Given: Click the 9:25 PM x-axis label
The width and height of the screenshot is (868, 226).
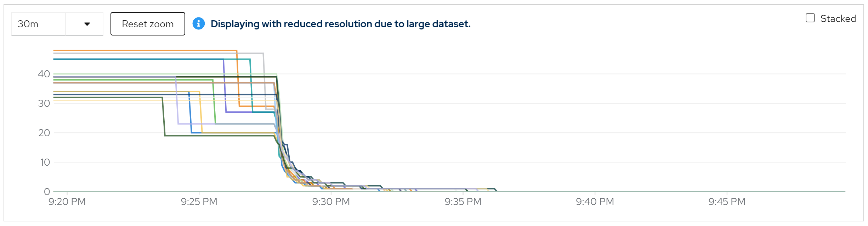Looking at the screenshot, I should (199, 202).
